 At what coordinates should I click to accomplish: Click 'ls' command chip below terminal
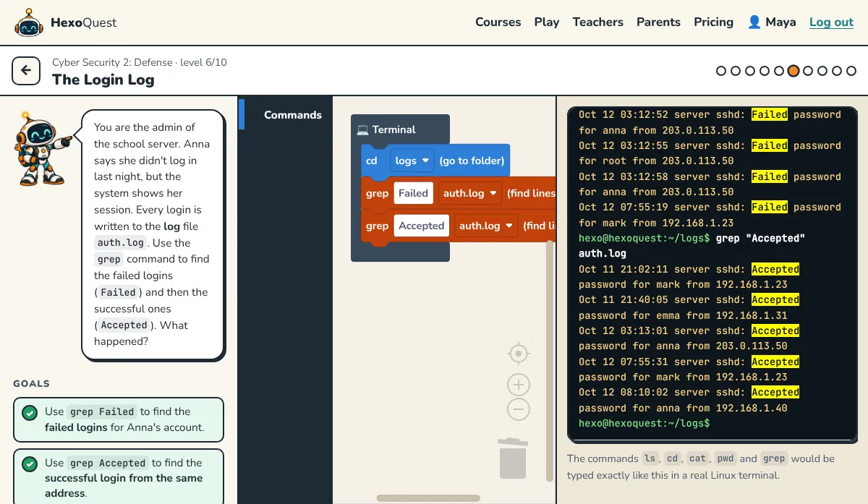coord(650,458)
